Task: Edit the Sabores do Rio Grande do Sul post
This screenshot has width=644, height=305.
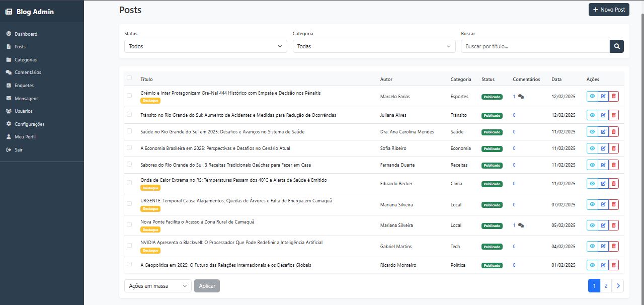Action: pos(603,165)
